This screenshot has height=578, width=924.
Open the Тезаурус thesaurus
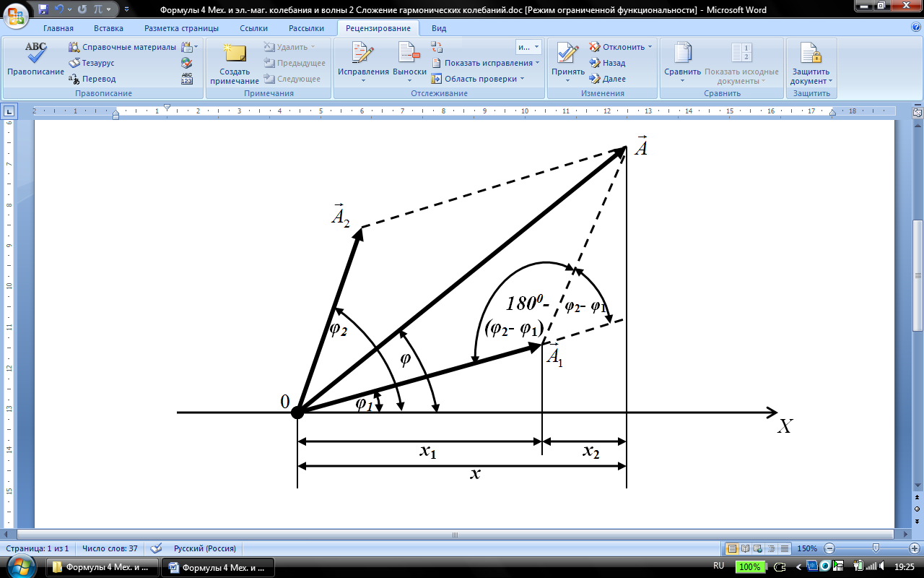point(92,63)
